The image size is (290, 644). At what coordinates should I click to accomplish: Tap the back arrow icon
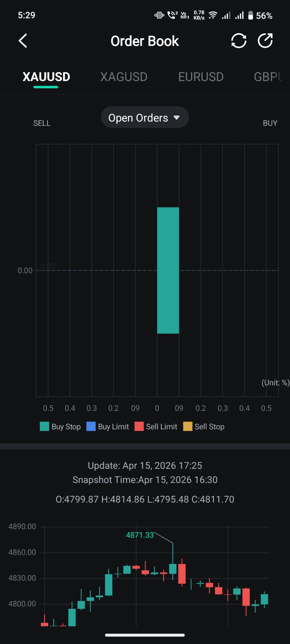(23, 41)
